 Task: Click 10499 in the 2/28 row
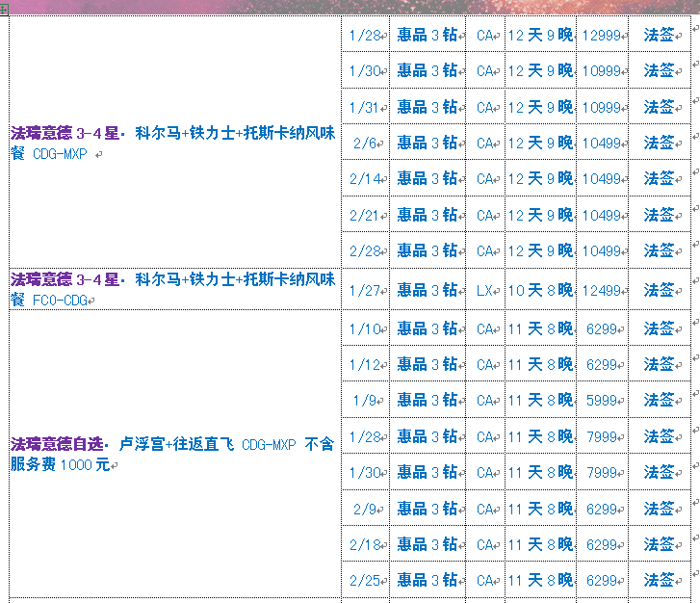603,251
